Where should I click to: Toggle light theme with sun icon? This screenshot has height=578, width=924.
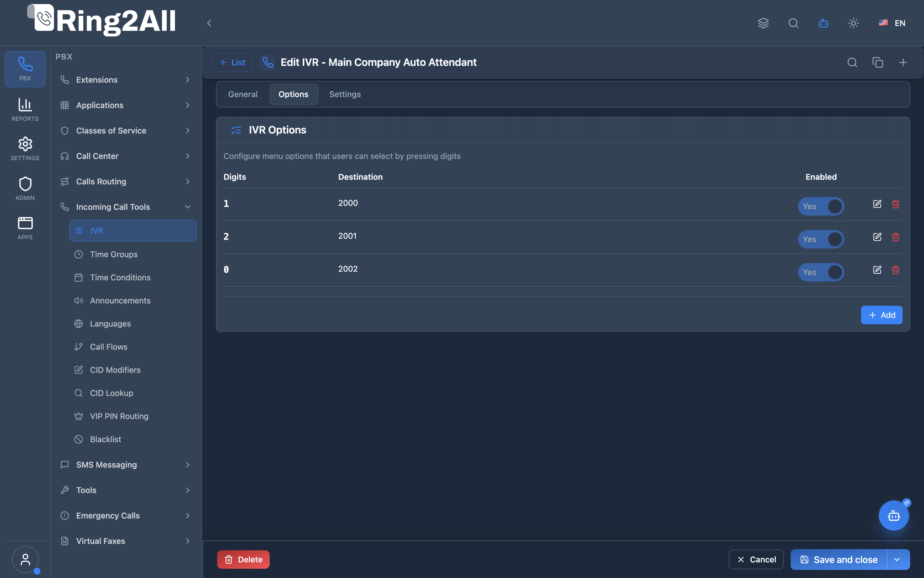pyautogui.click(x=853, y=23)
